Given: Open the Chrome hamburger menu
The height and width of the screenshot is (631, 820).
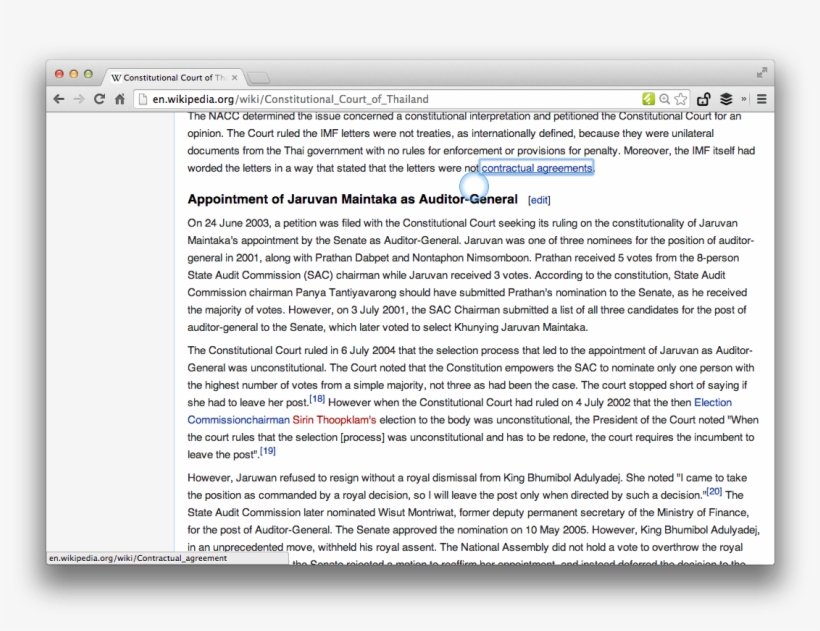Looking at the screenshot, I should point(761,99).
